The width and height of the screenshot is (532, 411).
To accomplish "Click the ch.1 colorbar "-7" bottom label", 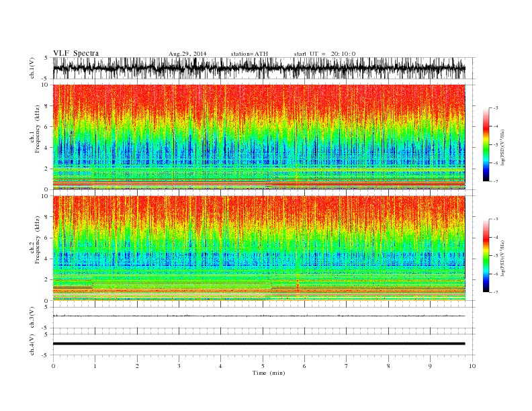I will tap(496, 181).
